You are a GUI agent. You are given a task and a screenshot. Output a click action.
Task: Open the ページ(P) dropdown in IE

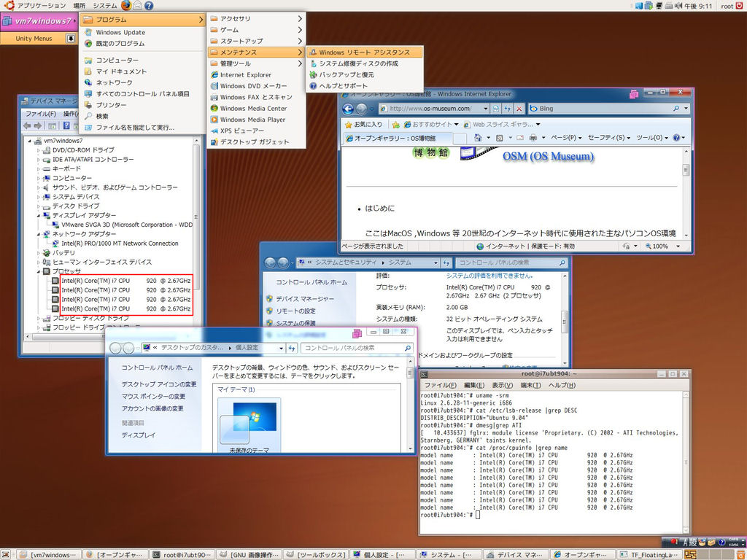click(566, 138)
